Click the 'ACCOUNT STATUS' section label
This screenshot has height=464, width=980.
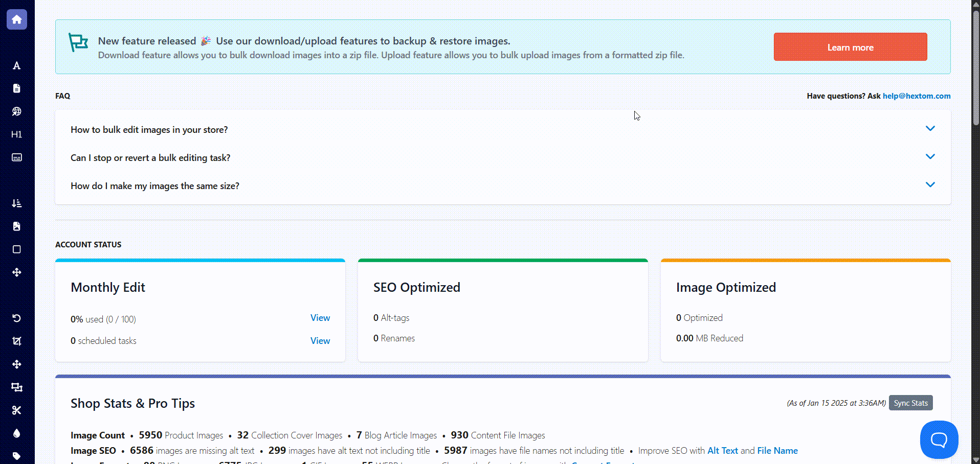(88, 245)
